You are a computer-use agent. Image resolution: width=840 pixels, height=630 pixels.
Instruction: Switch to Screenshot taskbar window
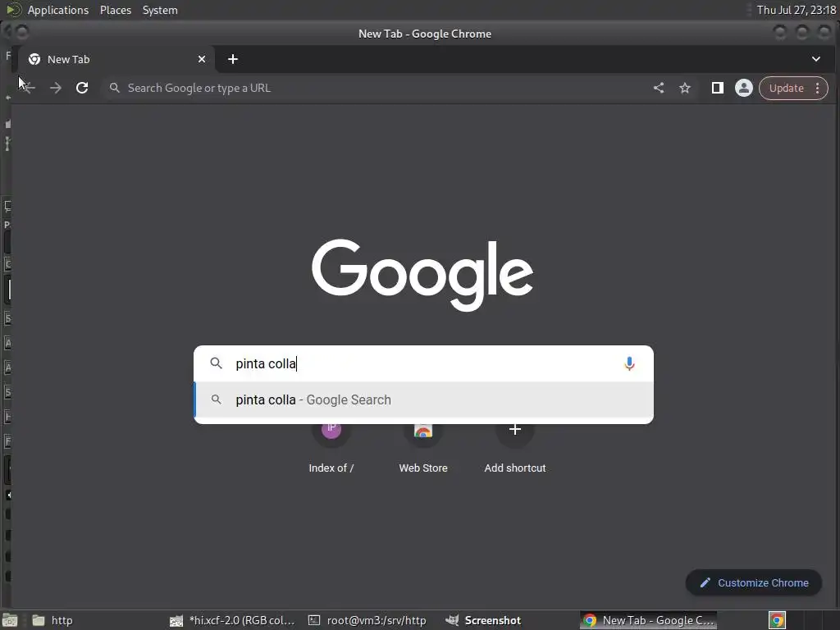pos(483,620)
